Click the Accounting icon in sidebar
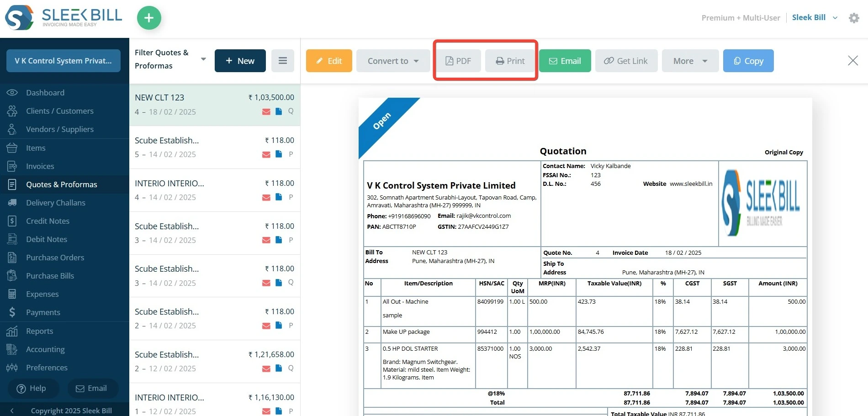 point(12,349)
